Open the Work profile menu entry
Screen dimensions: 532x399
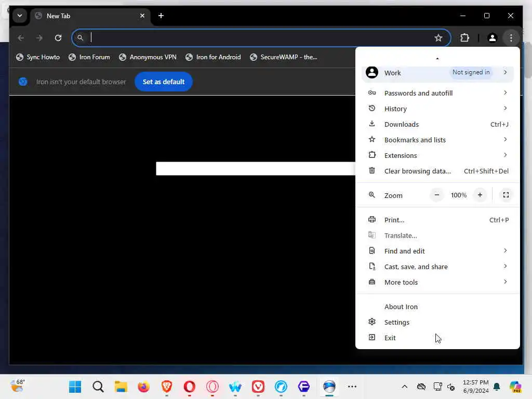coord(437,73)
